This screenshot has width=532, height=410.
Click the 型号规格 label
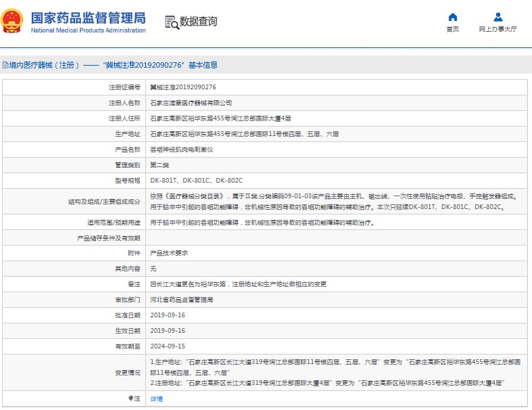pyautogui.click(x=128, y=181)
